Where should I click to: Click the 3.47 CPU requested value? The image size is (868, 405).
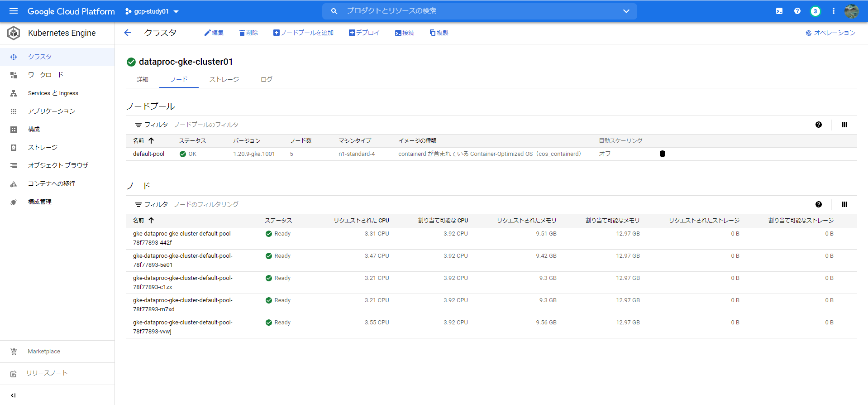point(377,256)
